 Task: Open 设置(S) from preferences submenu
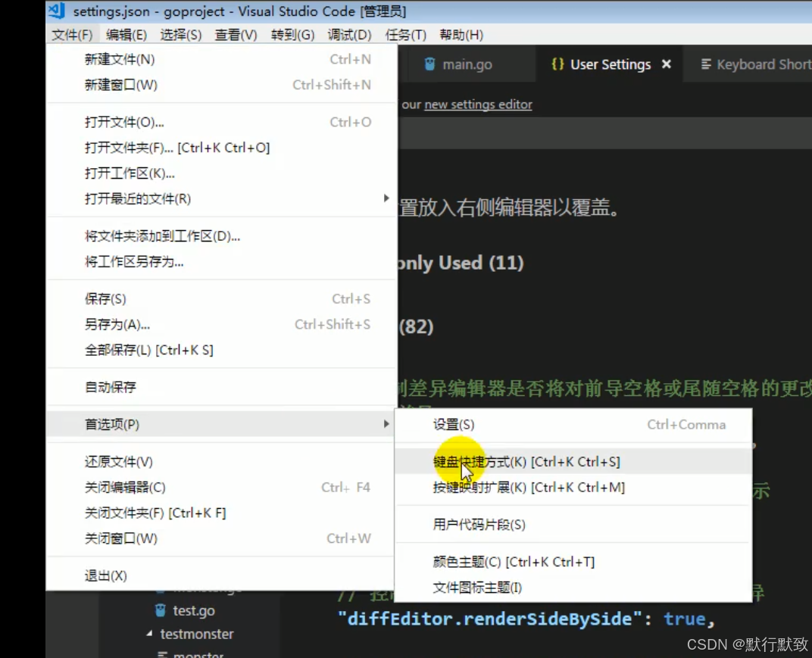click(573, 425)
